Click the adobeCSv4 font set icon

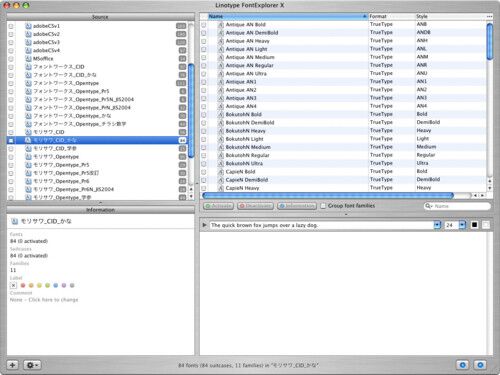28,50
